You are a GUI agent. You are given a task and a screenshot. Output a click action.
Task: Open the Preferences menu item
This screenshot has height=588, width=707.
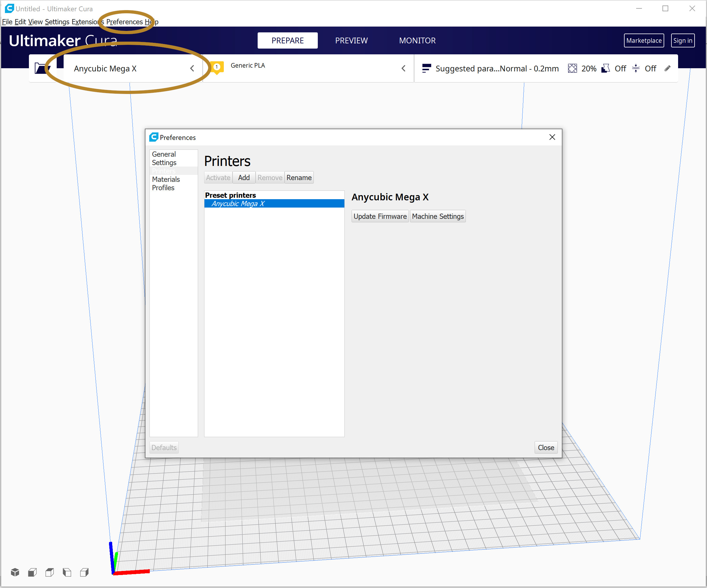(x=123, y=22)
